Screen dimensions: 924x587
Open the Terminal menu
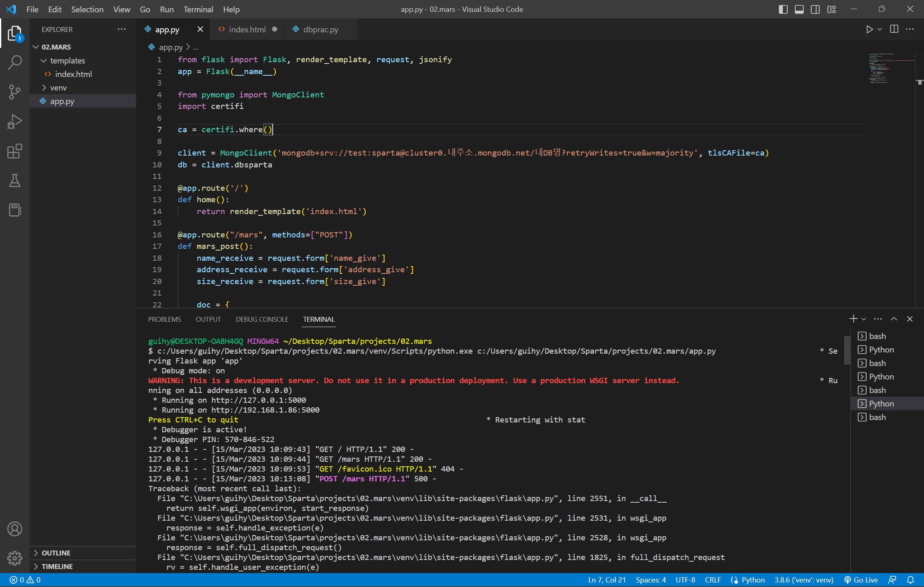pos(198,9)
